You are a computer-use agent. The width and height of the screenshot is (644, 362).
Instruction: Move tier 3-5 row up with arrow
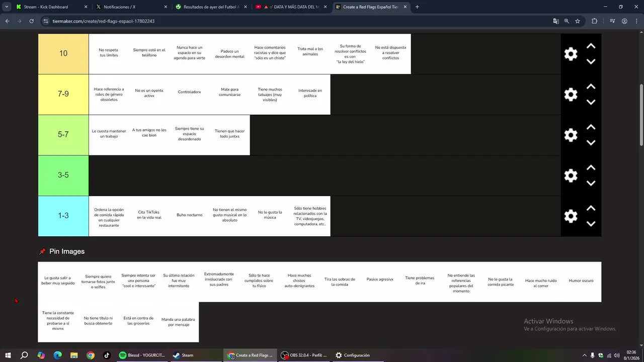click(591, 167)
